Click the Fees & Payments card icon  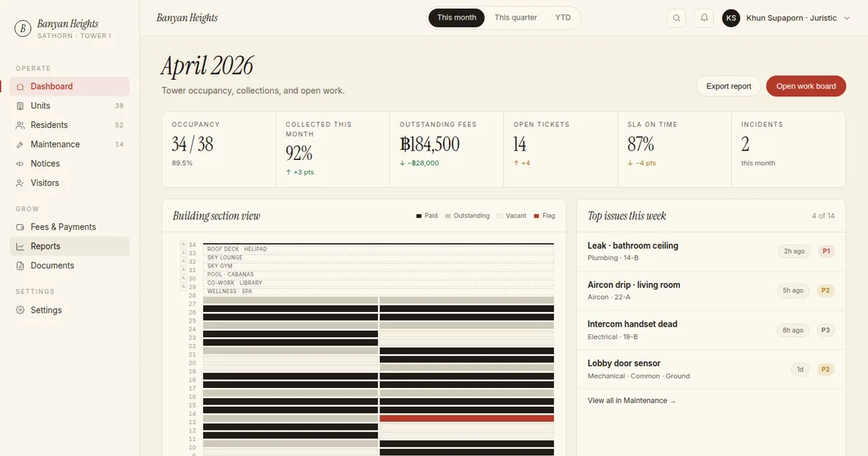tap(20, 227)
